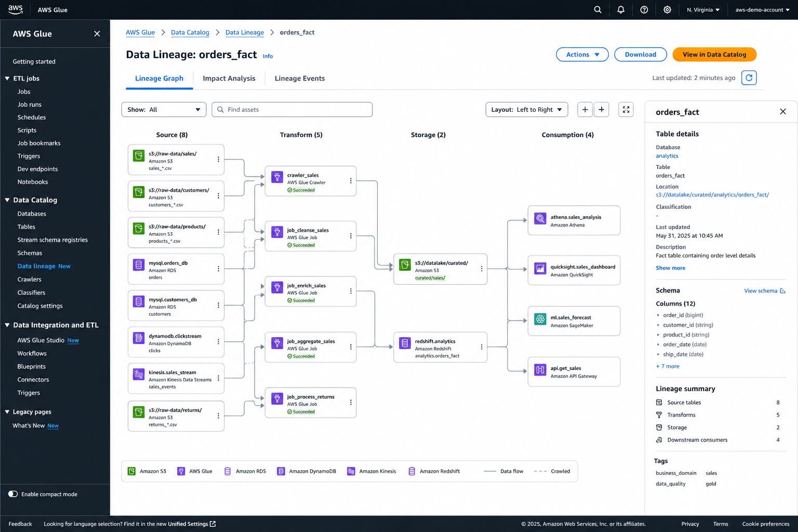Click Glue icon on job_aggregate_sales node
798x532 pixels.
pos(277,343)
